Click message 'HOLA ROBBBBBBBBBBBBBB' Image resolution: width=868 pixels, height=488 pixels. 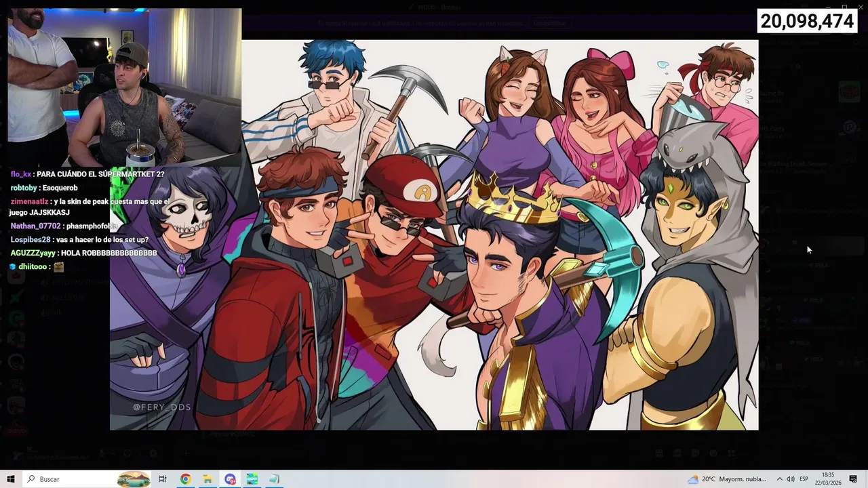(109, 253)
